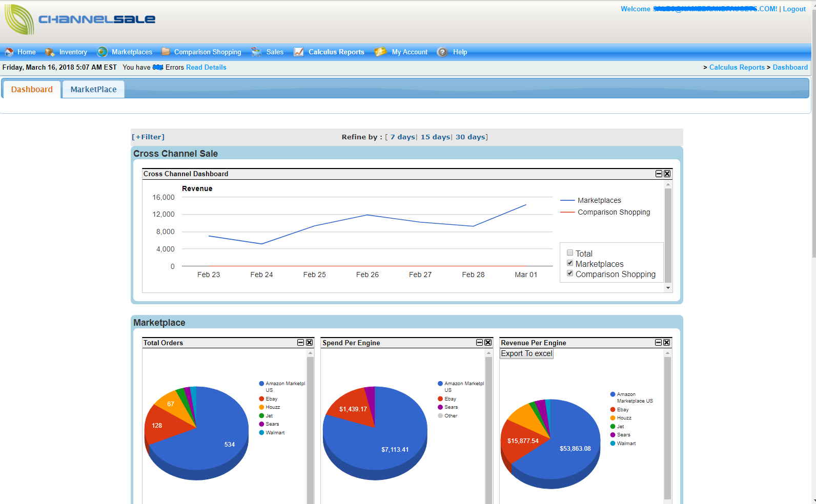
Task: Click the Comparison Shopping folder icon
Action: tap(166, 52)
